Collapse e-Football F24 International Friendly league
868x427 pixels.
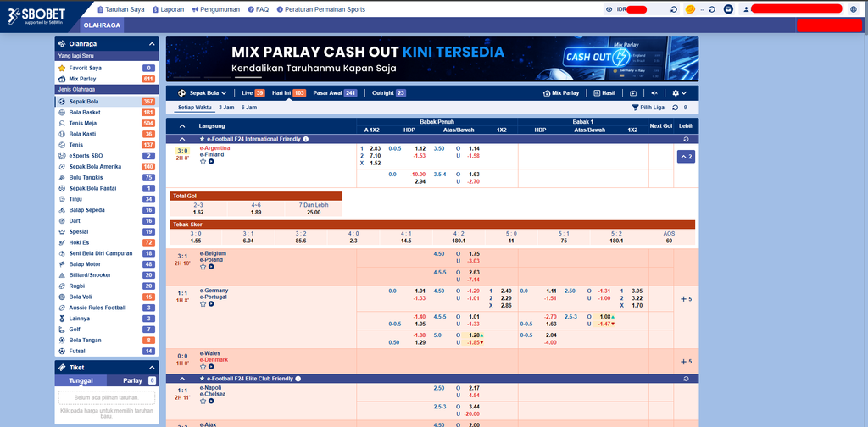(182, 140)
